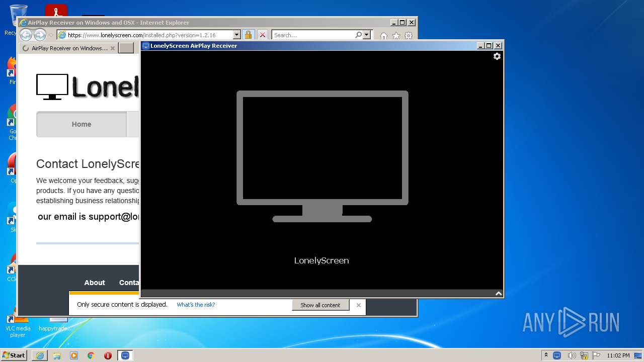Go forward in Internet Explorer

point(40,35)
